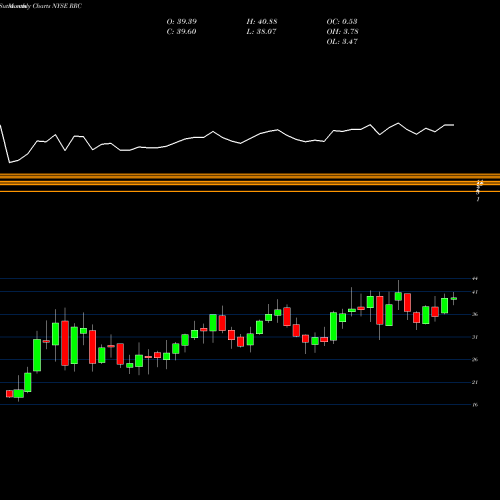This screenshot has height=500, width=500.
Task: Click the white line's lowest dip point
Action: [9, 162]
